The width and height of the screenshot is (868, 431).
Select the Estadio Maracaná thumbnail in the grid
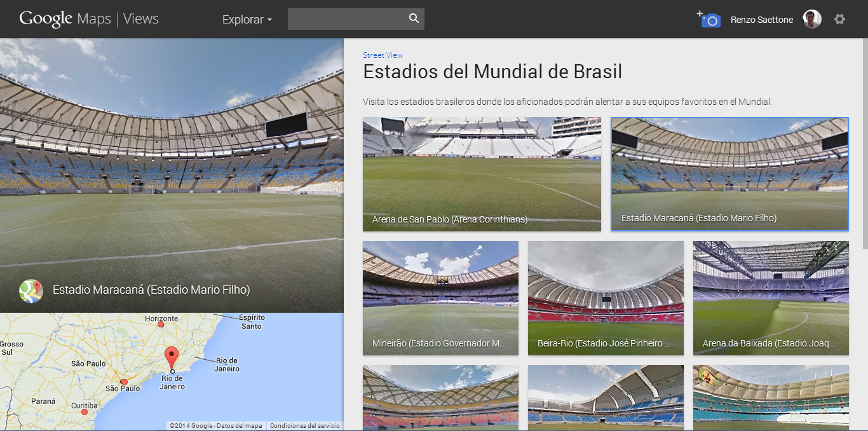(x=729, y=174)
